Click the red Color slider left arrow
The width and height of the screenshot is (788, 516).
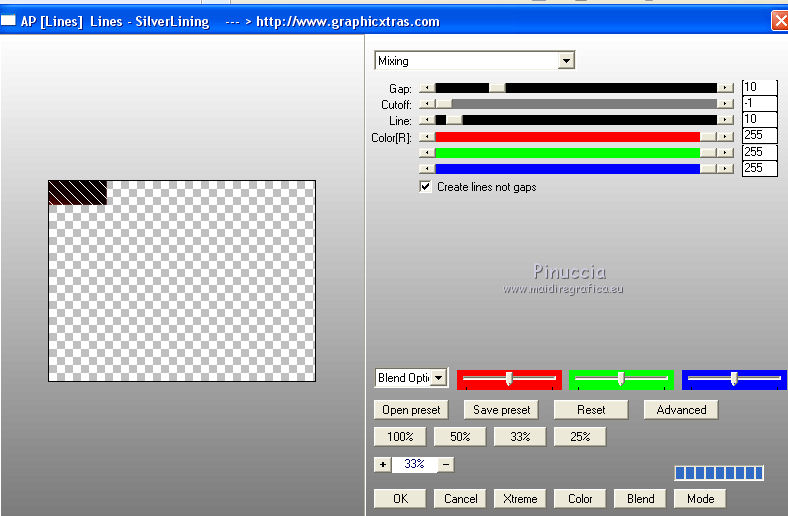(427, 137)
